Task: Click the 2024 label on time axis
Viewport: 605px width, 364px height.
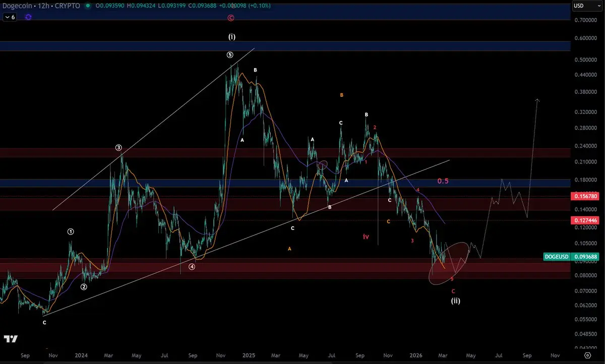Action: [x=81, y=355]
